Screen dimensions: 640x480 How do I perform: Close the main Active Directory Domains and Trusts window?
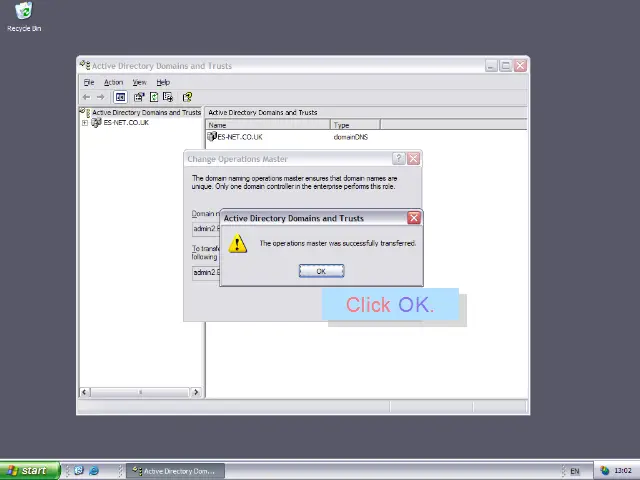pos(520,65)
